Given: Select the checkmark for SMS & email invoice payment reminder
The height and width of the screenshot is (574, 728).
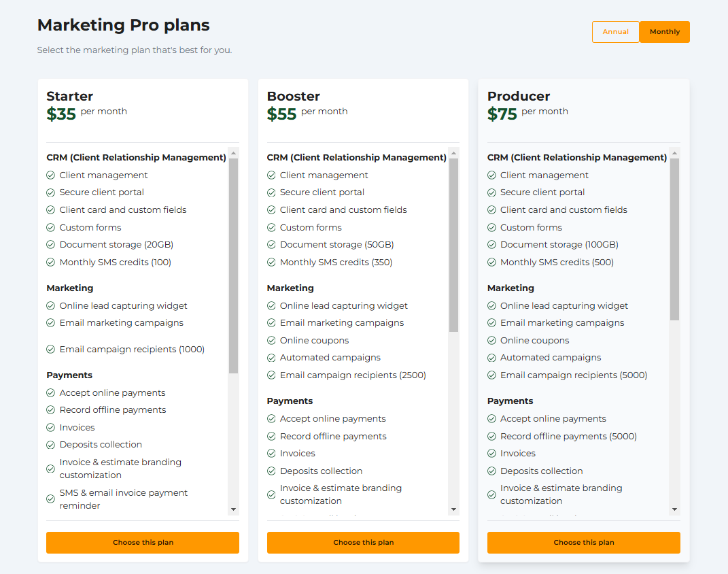Looking at the screenshot, I should tap(50, 499).
